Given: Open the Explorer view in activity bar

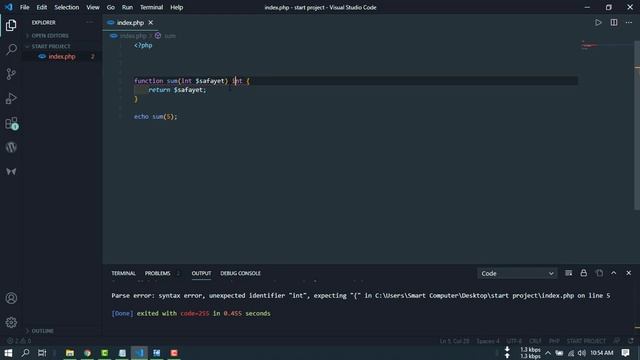Looking at the screenshot, I should click(11, 25).
